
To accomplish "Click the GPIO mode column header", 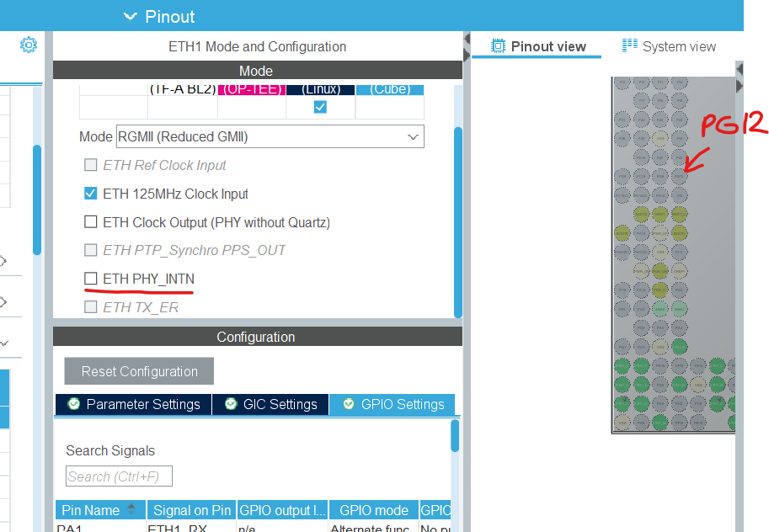I will [x=374, y=510].
